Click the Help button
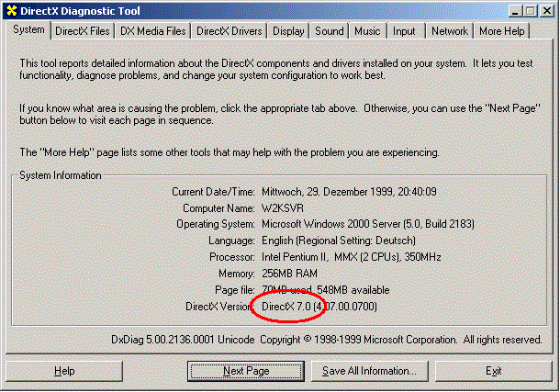Image resolution: width=560 pixels, height=392 pixels. point(64,371)
